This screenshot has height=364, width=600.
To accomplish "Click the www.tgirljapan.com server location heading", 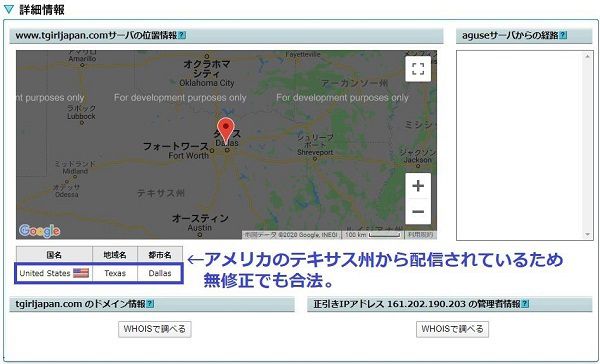I will pos(96,36).
